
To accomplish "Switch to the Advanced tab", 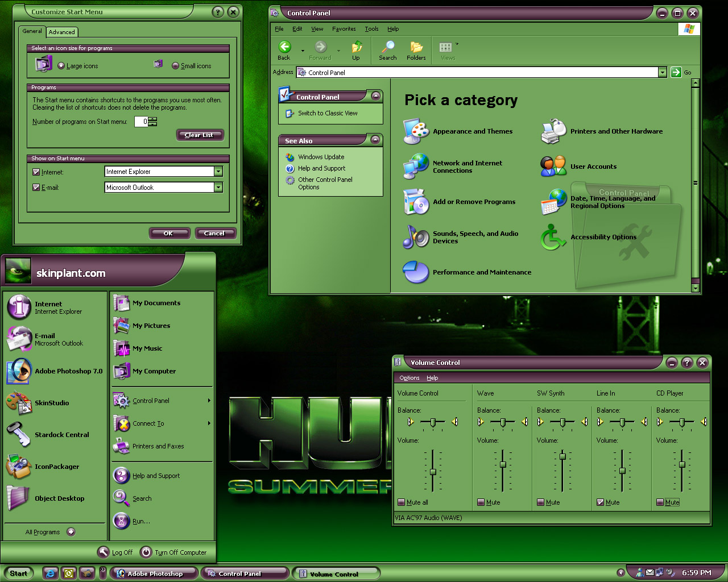I will coord(61,32).
